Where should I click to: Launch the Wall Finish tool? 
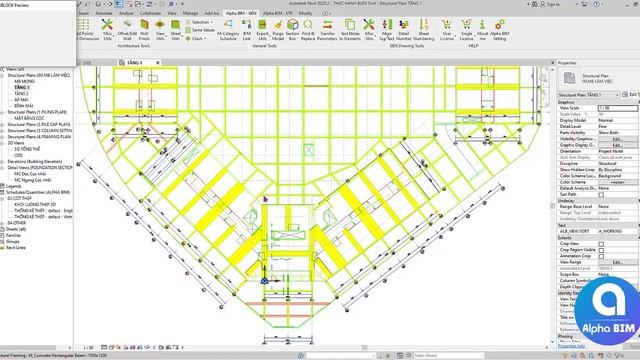click(x=144, y=29)
